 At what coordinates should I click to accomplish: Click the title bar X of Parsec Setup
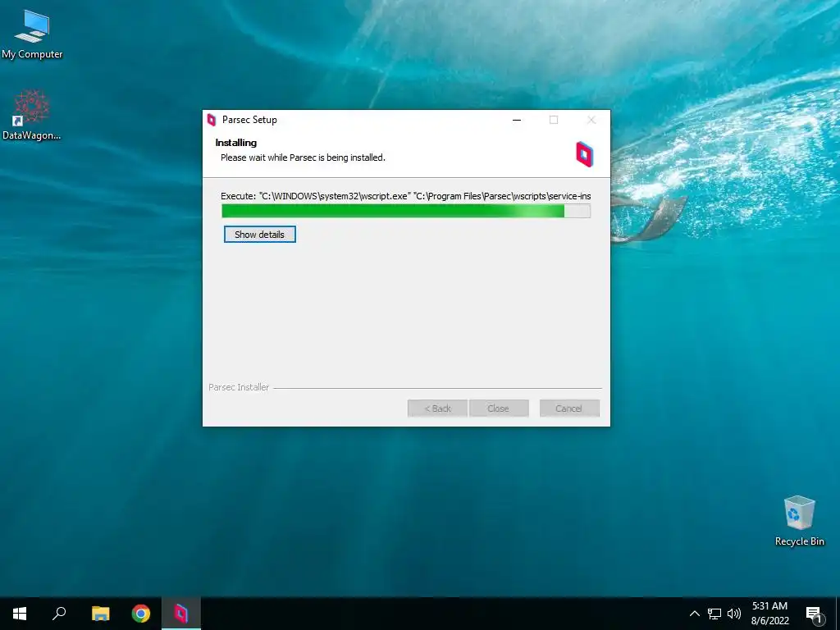(x=591, y=120)
